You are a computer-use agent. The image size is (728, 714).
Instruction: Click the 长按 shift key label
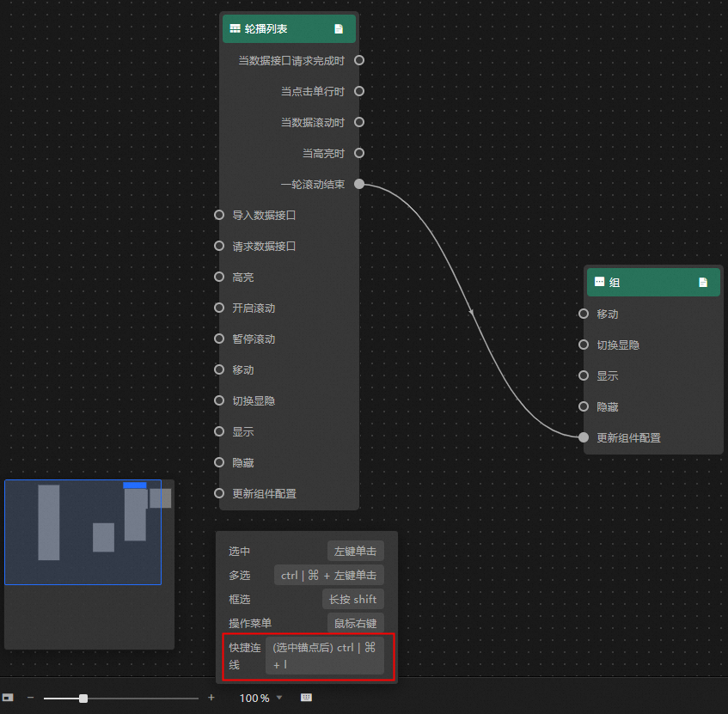coord(353,600)
